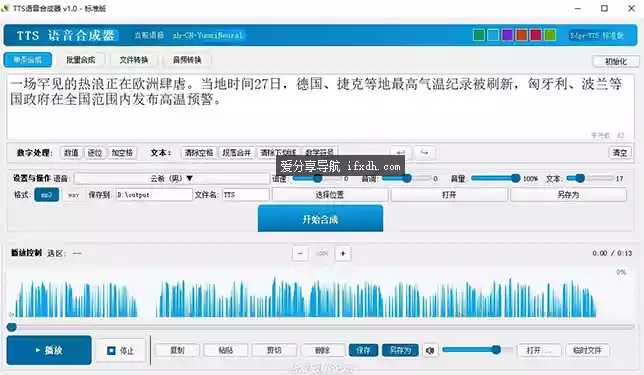
Task: Pick the lime green theme color swatch
Action: [550, 35]
